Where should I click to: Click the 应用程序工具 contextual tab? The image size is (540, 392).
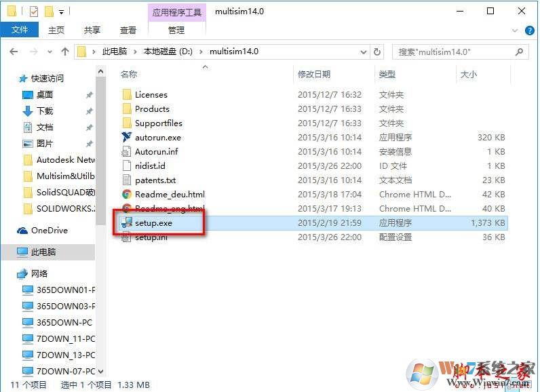click(x=177, y=13)
